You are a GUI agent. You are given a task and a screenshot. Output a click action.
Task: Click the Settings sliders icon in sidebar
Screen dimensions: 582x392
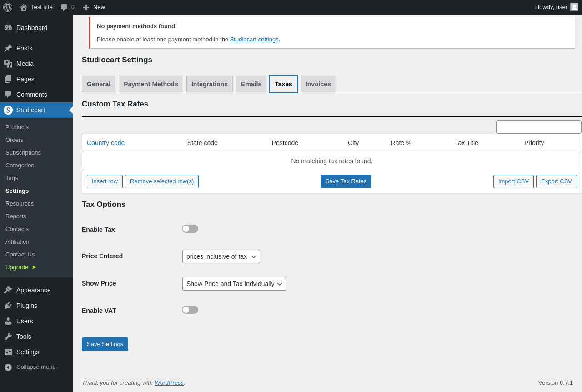pos(8,352)
